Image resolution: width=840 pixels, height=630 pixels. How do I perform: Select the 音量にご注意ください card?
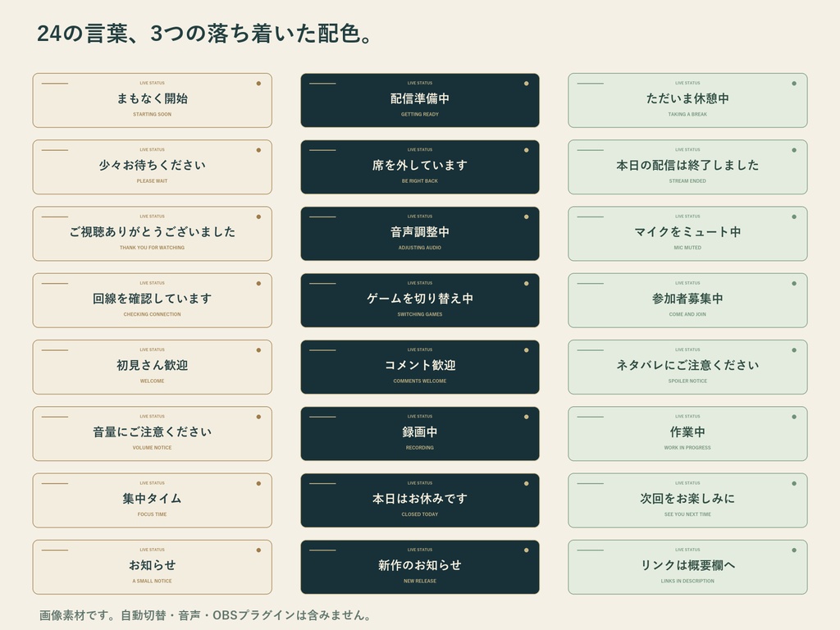click(x=152, y=433)
